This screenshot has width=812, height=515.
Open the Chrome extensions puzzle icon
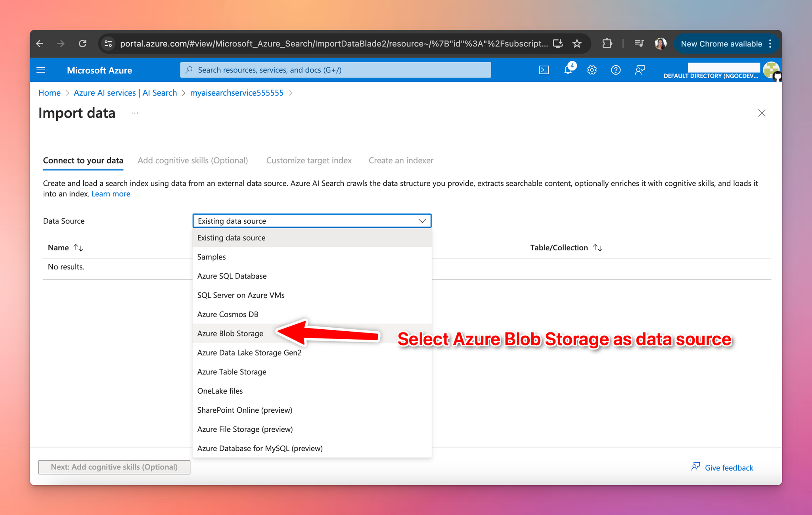[x=607, y=44]
